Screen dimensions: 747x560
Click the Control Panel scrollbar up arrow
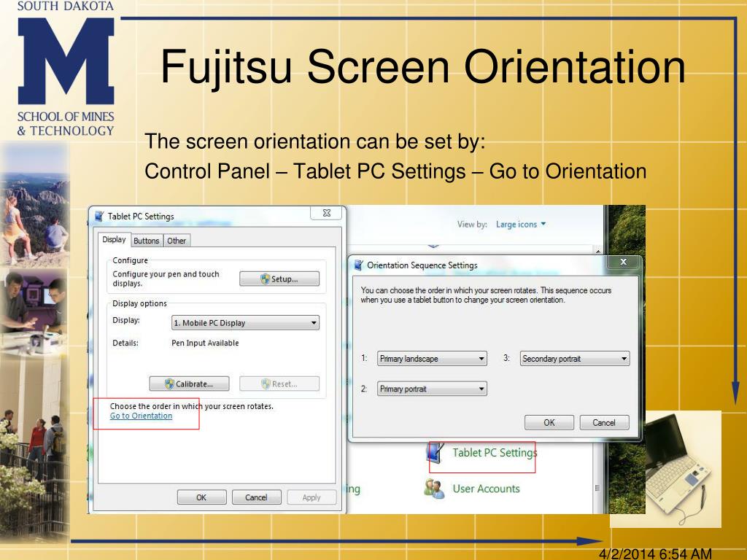pyautogui.click(x=597, y=251)
